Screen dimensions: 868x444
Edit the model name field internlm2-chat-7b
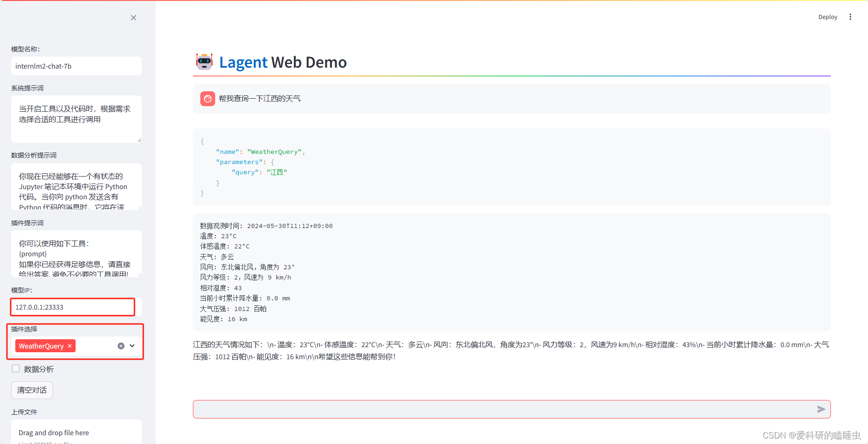[77, 66]
